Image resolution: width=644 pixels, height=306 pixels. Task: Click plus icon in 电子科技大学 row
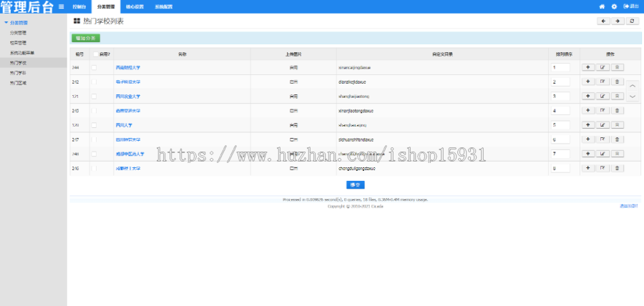(x=587, y=82)
